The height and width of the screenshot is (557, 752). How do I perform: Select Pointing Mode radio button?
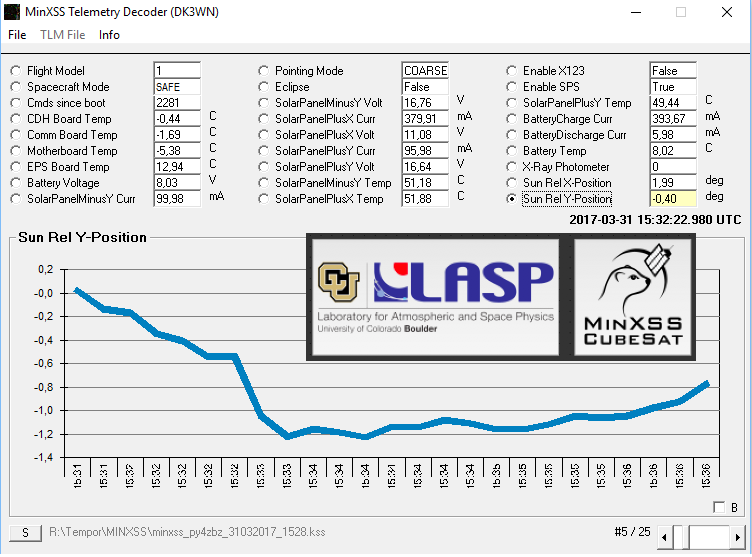point(263,71)
